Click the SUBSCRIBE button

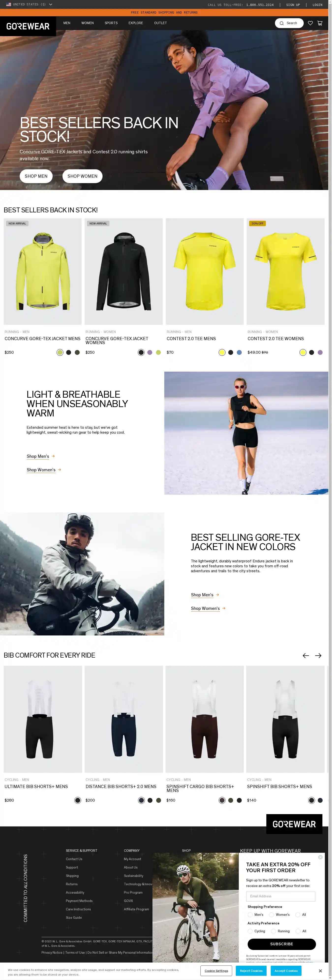(x=281, y=944)
